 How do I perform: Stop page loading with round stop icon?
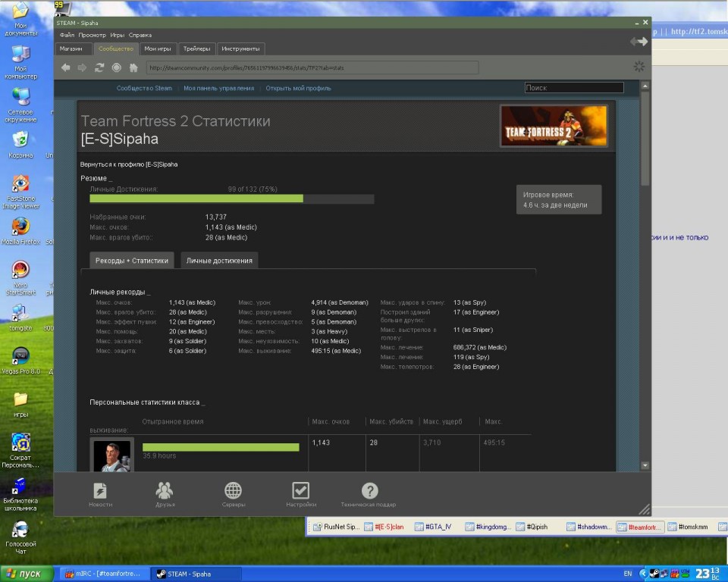coord(116,67)
